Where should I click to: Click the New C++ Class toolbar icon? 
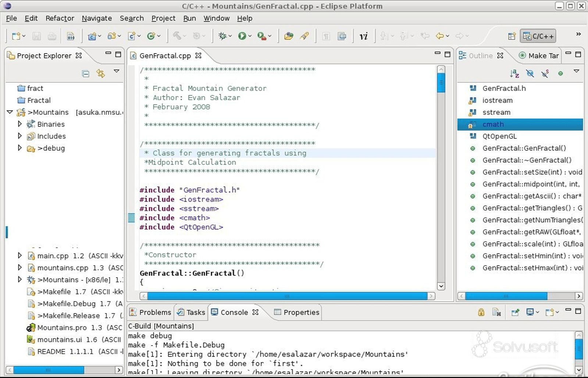(151, 36)
